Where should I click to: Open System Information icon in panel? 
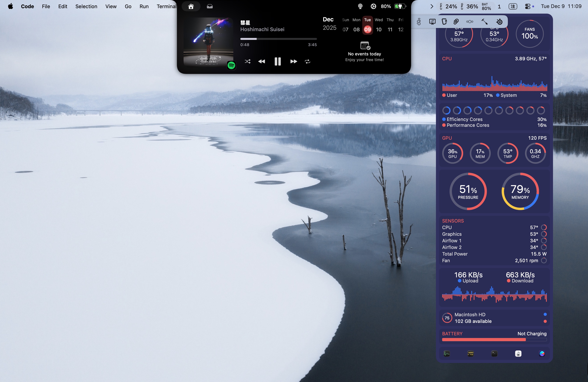tap(518, 354)
